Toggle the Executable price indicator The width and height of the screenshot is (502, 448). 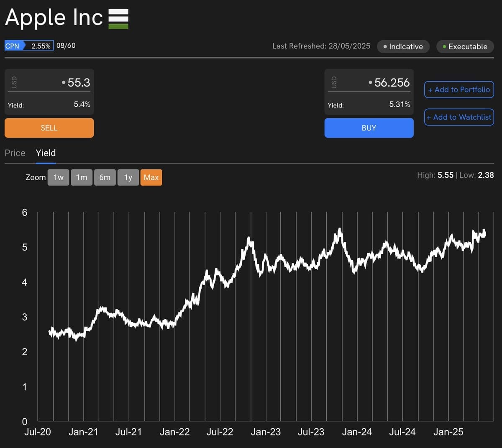tap(465, 46)
